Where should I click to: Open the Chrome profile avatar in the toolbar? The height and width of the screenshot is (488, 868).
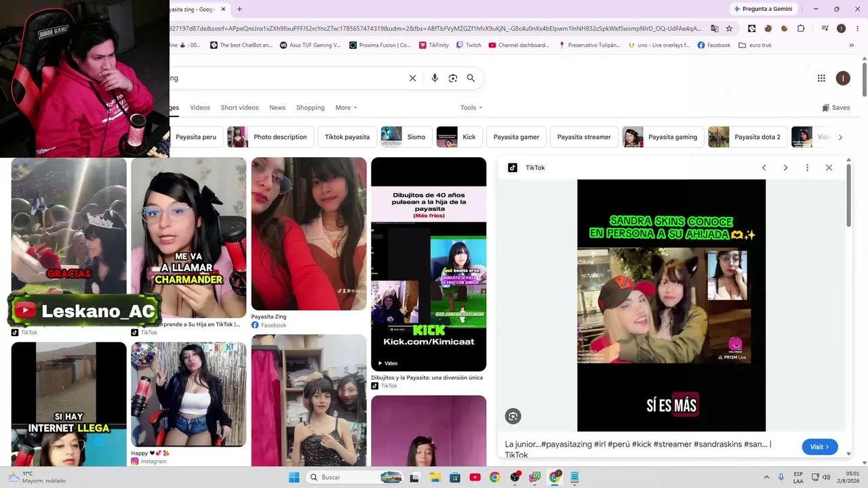pyautogui.click(x=841, y=28)
